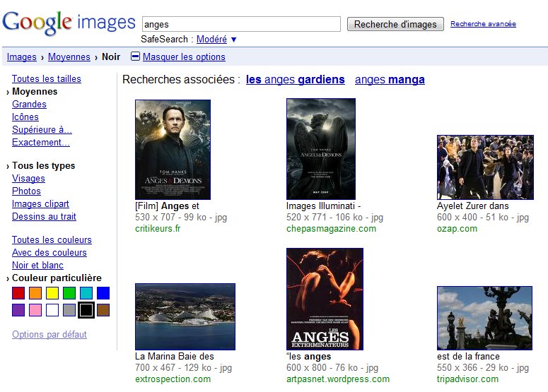Click the extrospection.com source text

tap(173, 379)
